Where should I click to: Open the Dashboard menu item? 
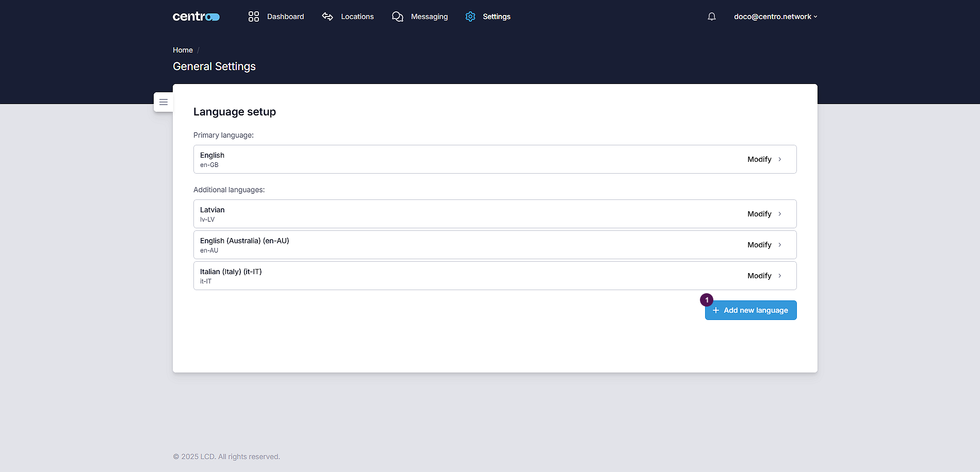pyautogui.click(x=276, y=16)
